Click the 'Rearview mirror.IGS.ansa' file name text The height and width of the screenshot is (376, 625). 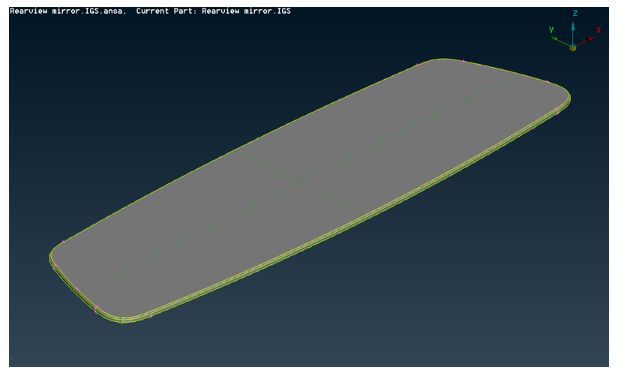68,11
